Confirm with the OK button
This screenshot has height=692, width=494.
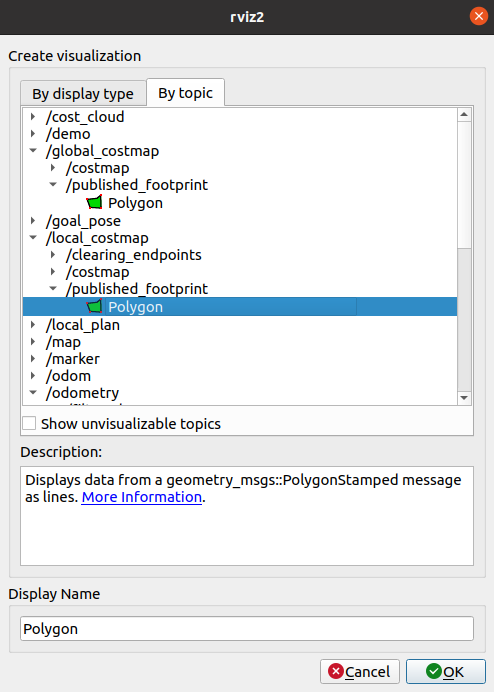445,672
